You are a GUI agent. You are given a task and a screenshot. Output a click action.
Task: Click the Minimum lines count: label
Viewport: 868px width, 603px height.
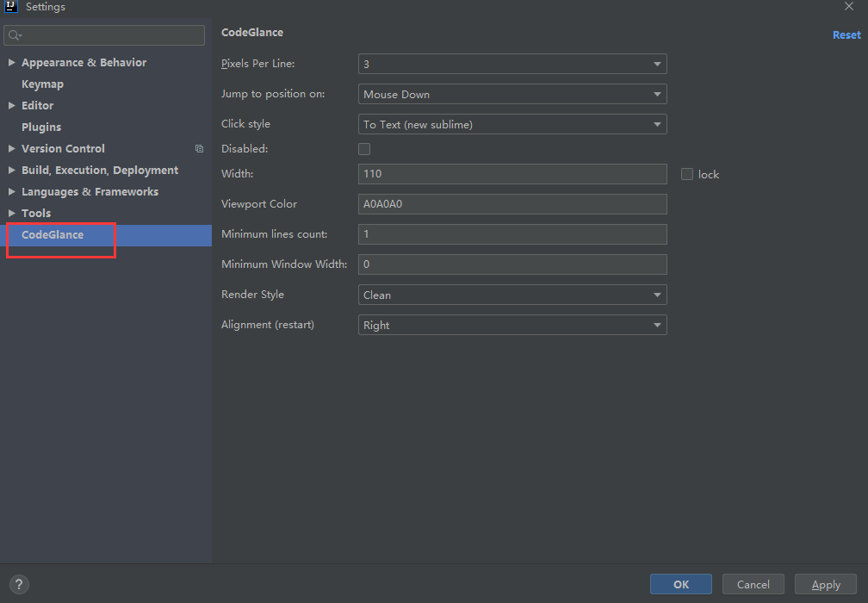274,234
